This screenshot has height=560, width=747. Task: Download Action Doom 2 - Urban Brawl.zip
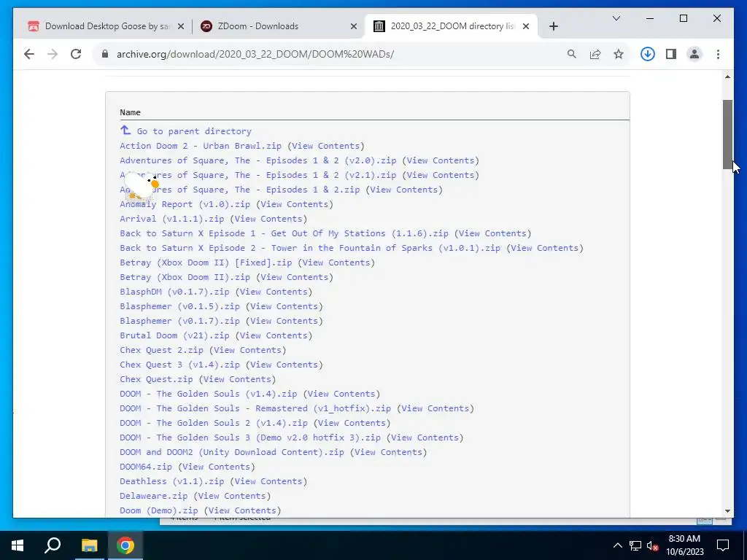tap(201, 146)
